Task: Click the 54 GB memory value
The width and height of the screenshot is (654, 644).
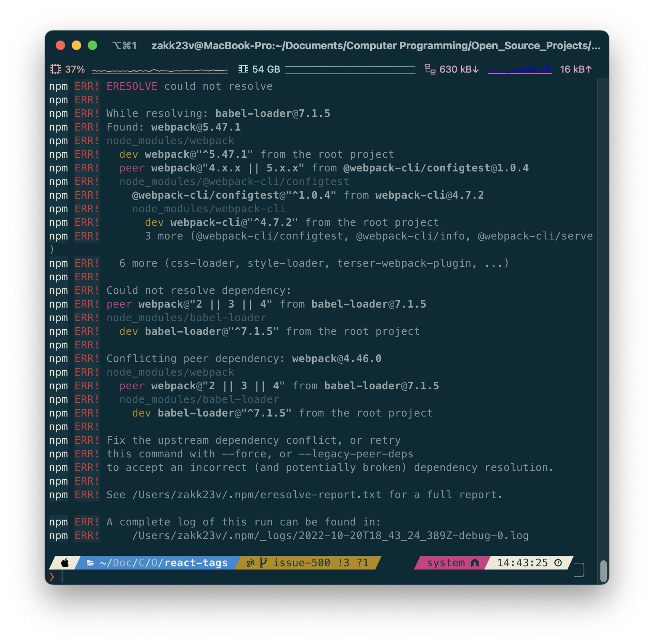Action: pyautogui.click(x=266, y=69)
